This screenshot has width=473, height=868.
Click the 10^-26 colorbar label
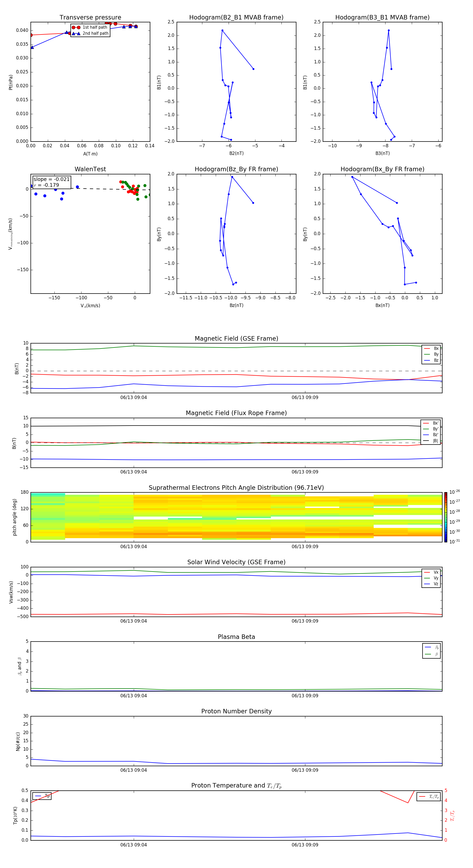(x=455, y=492)
